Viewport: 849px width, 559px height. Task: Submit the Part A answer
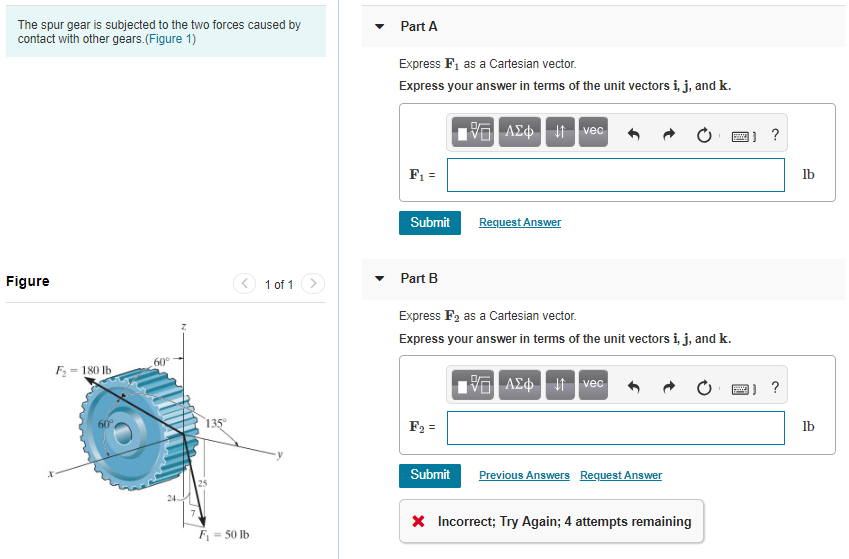click(x=430, y=223)
